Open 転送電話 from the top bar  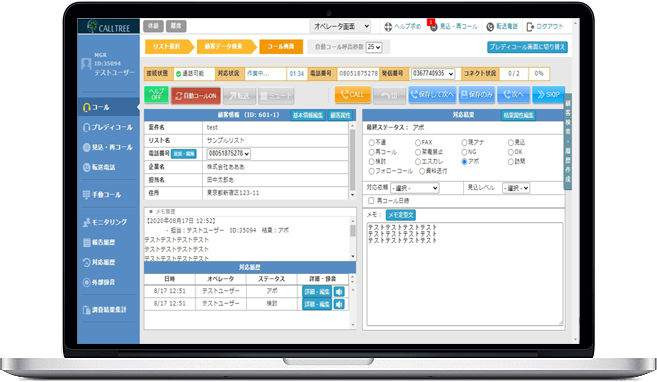[502, 26]
